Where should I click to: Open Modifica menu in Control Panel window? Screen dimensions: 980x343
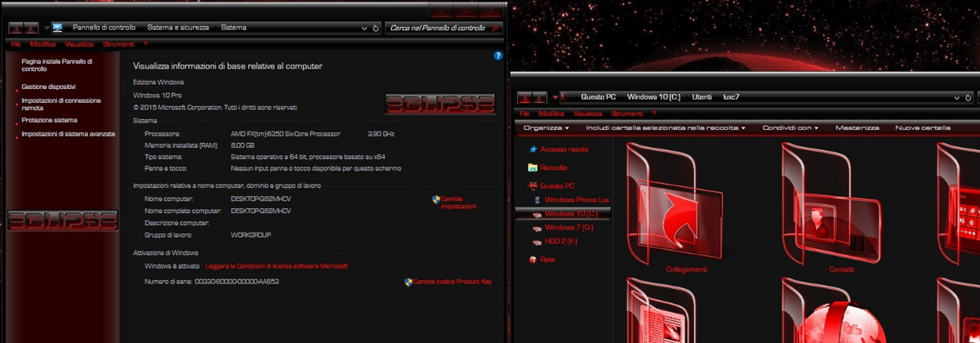click(42, 44)
